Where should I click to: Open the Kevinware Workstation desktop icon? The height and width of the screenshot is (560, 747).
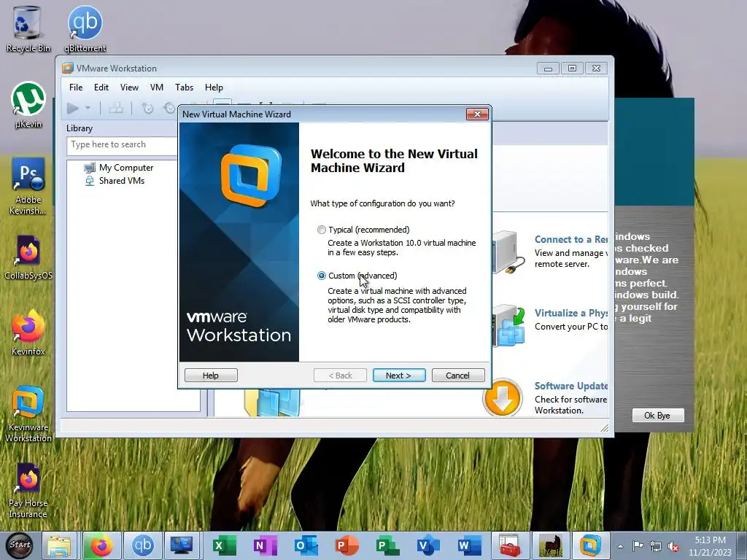pos(28,414)
